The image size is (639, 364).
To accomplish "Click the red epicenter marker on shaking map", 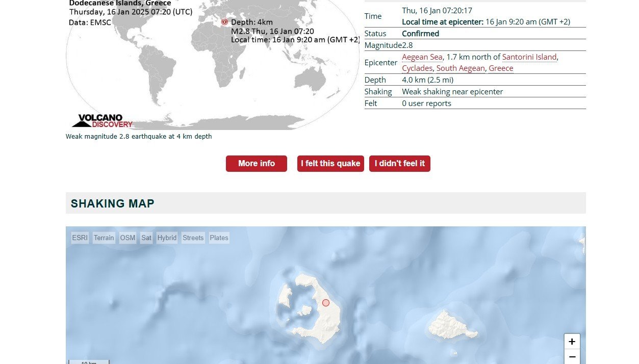I will (x=326, y=303).
